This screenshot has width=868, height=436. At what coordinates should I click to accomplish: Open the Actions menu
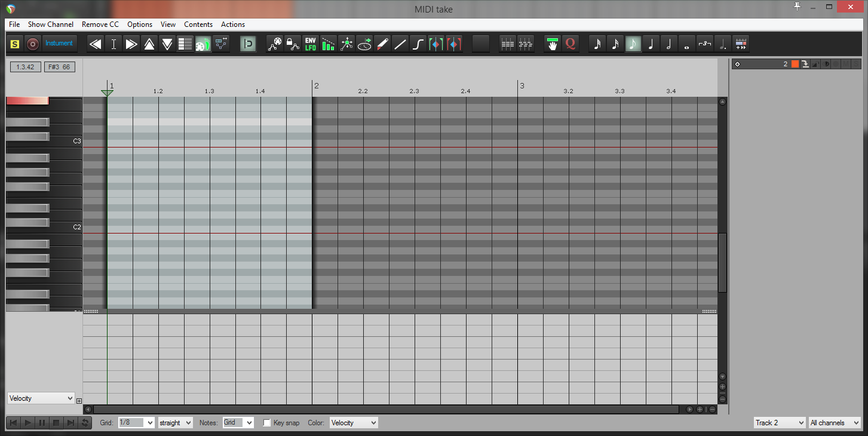(233, 24)
